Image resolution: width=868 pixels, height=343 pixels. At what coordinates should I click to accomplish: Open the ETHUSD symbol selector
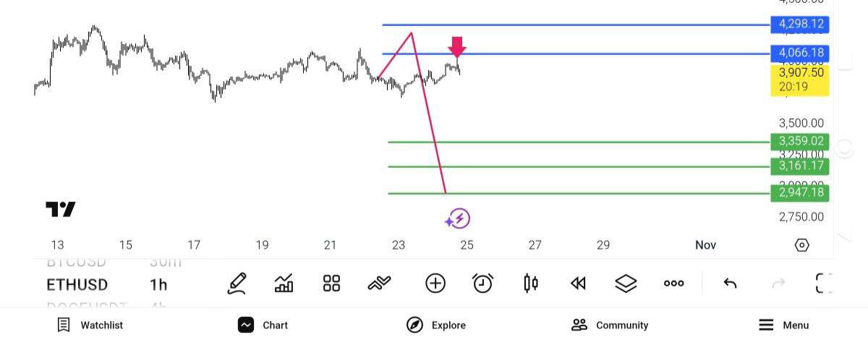[77, 284]
